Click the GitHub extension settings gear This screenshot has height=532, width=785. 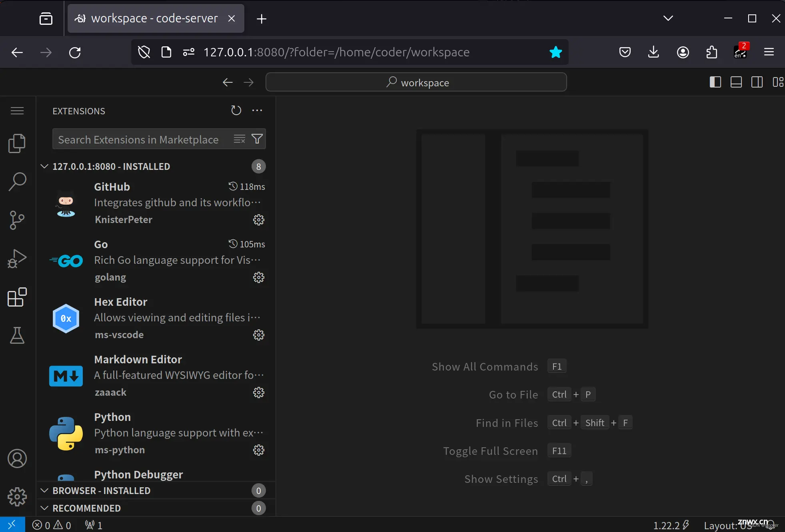pyautogui.click(x=258, y=220)
